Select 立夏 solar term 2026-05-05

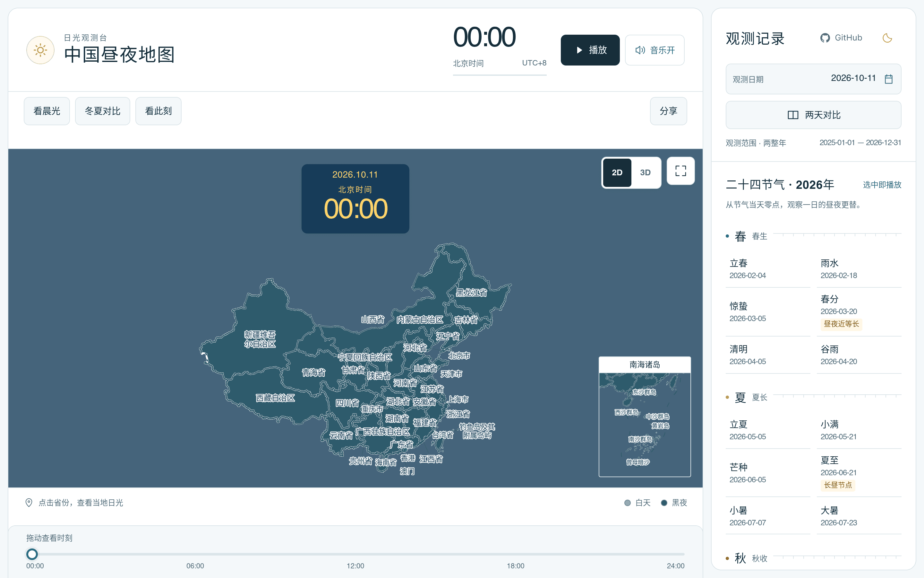tap(768, 430)
